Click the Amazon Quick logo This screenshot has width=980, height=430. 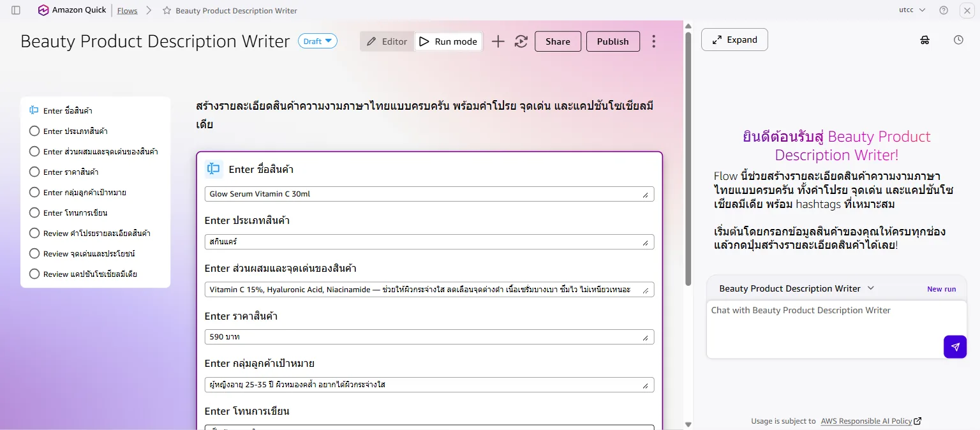coord(72,10)
